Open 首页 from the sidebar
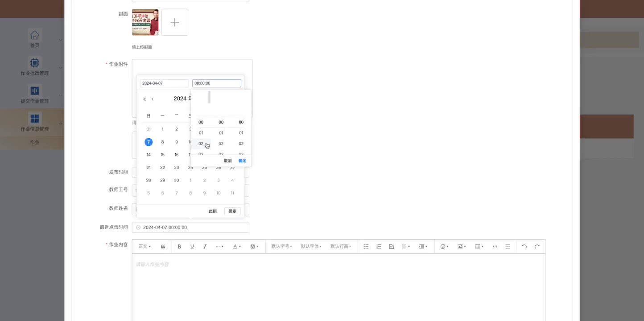Screen dimensions: 644x321 tap(34, 39)
